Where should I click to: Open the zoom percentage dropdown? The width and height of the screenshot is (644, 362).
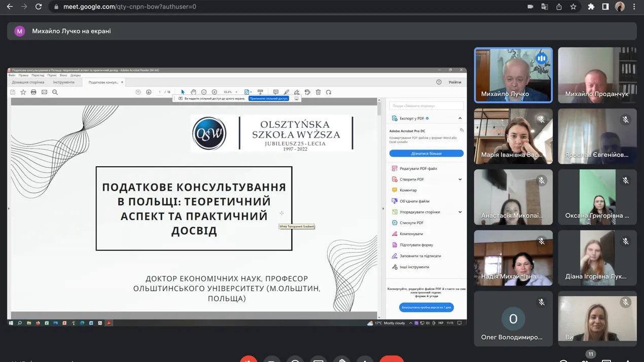[236, 92]
